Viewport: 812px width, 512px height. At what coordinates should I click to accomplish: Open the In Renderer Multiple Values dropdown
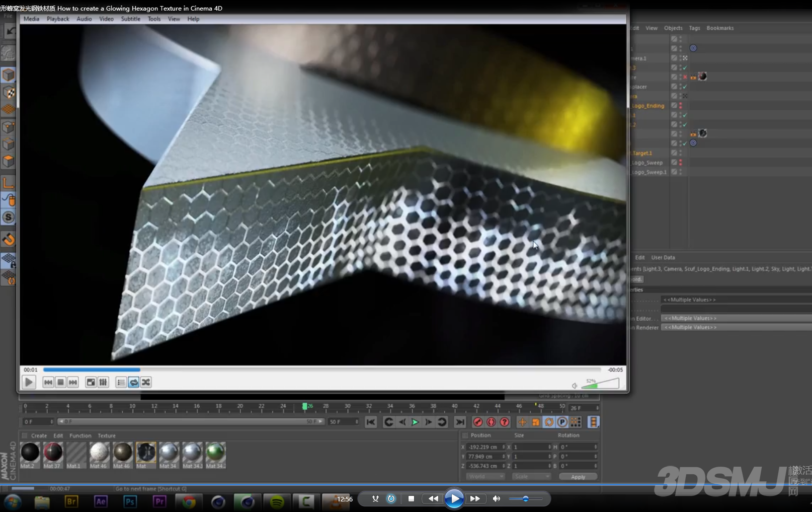tap(736, 327)
